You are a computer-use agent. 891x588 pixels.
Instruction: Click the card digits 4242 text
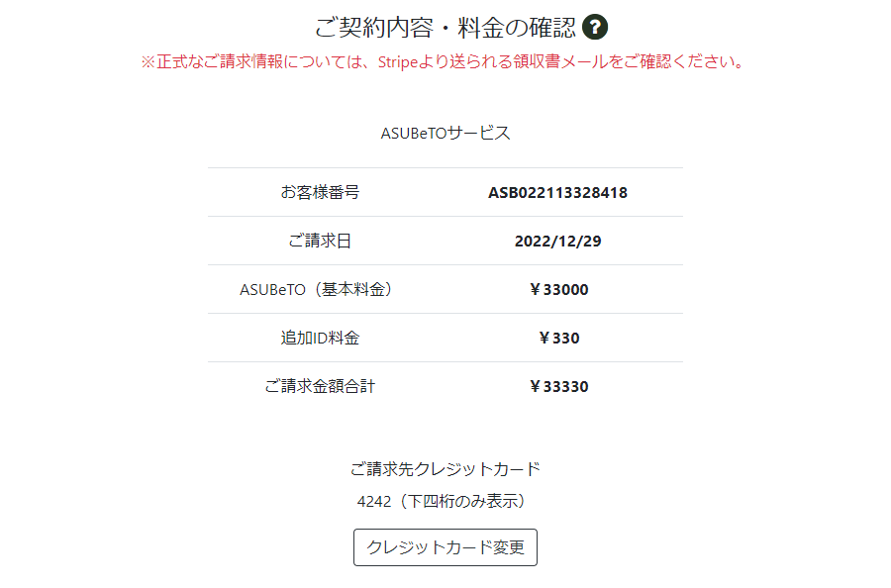(374, 502)
